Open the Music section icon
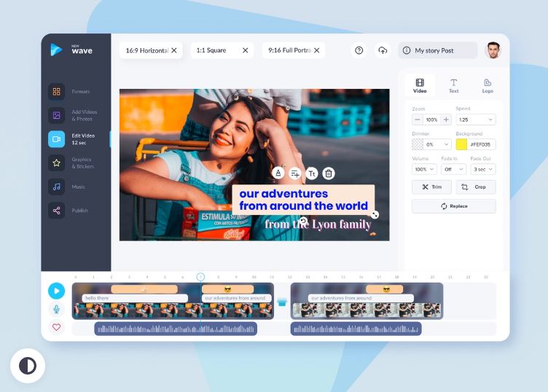 point(56,187)
